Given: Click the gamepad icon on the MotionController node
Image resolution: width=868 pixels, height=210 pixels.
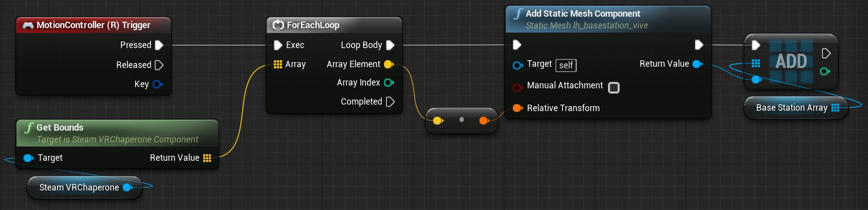Looking at the screenshot, I should [28, 25].
